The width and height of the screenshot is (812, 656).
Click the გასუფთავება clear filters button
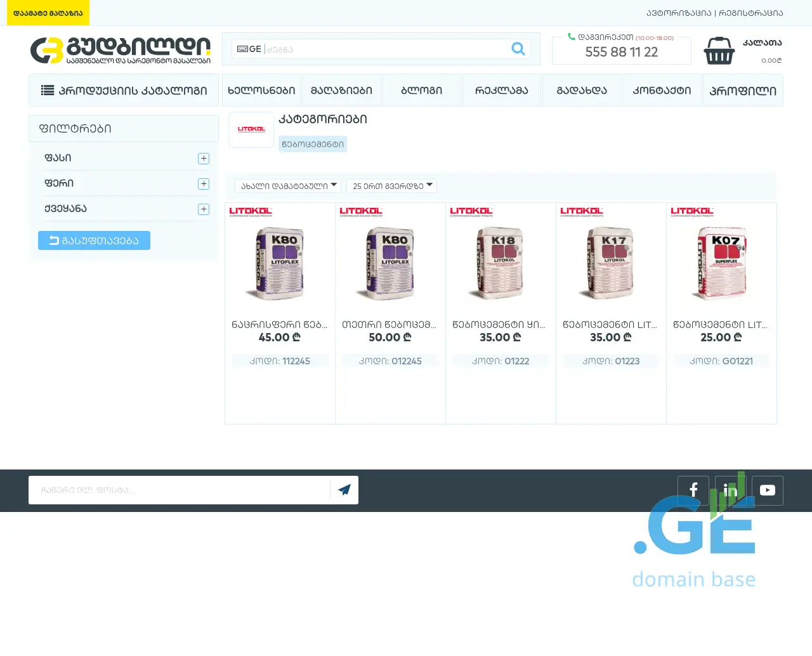click(x=94, y=240)
